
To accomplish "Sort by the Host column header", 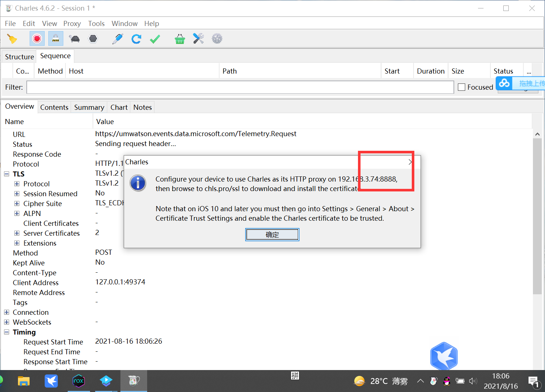I will pos(143,71).
